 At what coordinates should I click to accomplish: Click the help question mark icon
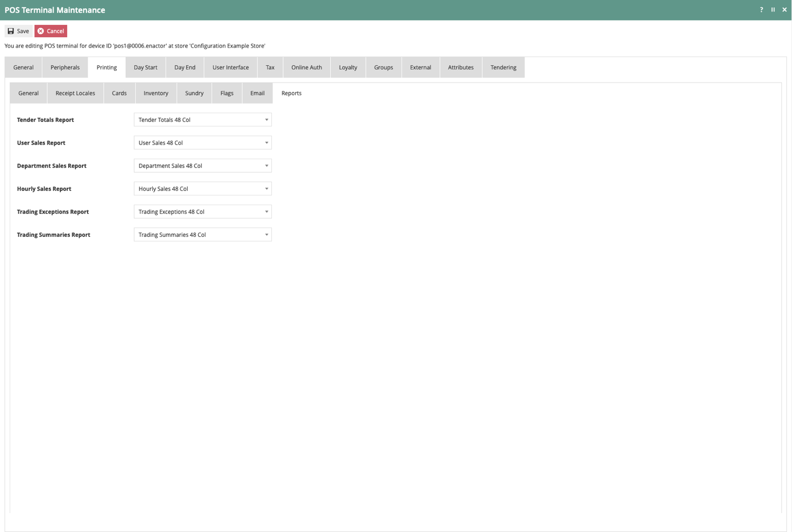coord(761,9)
